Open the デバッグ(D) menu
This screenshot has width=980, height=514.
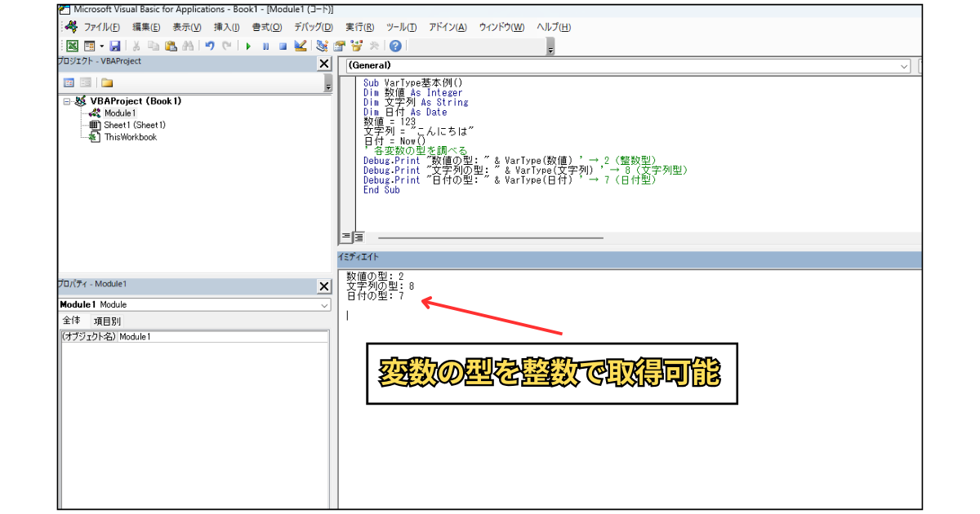point(314,27)
